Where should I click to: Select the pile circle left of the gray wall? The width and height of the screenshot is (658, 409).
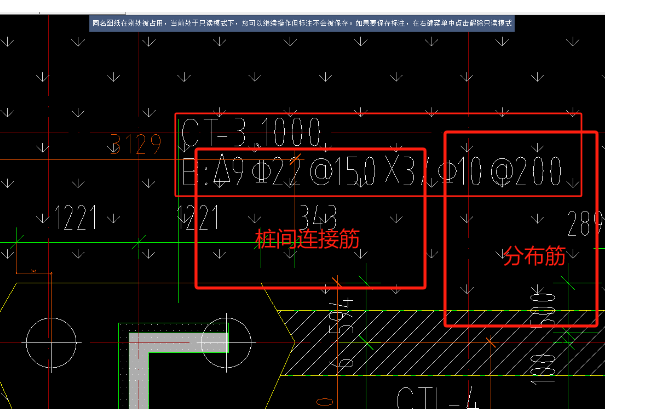click(x=51, y=343)
